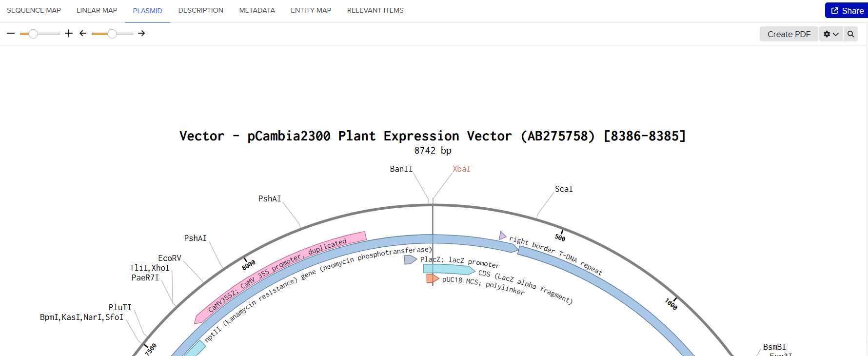868x356 pixels.
Task: Adjust the zoom slider handle
Action: tap(33, 34)
